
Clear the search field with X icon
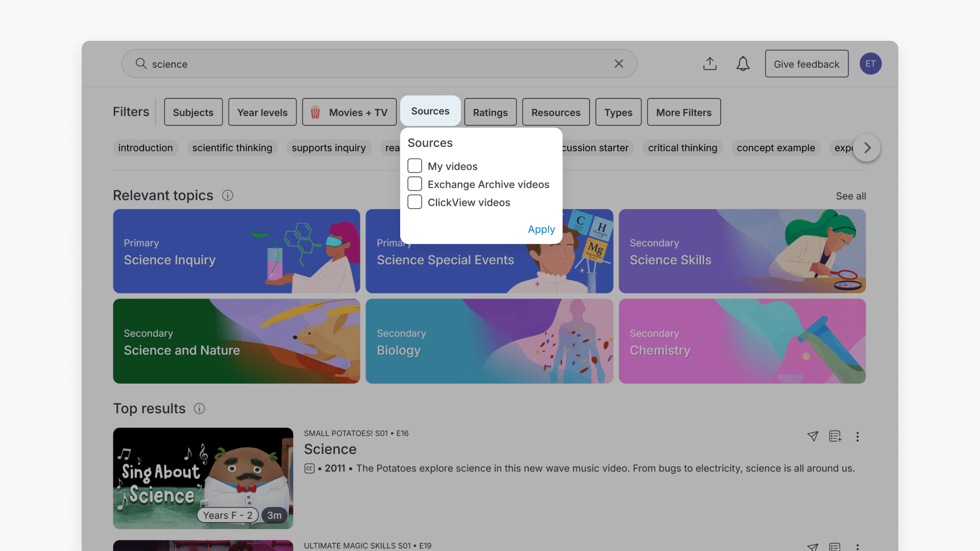click(619, 64)
